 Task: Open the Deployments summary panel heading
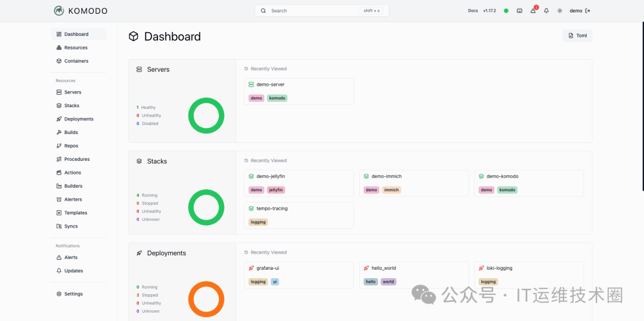click(166, 253)
